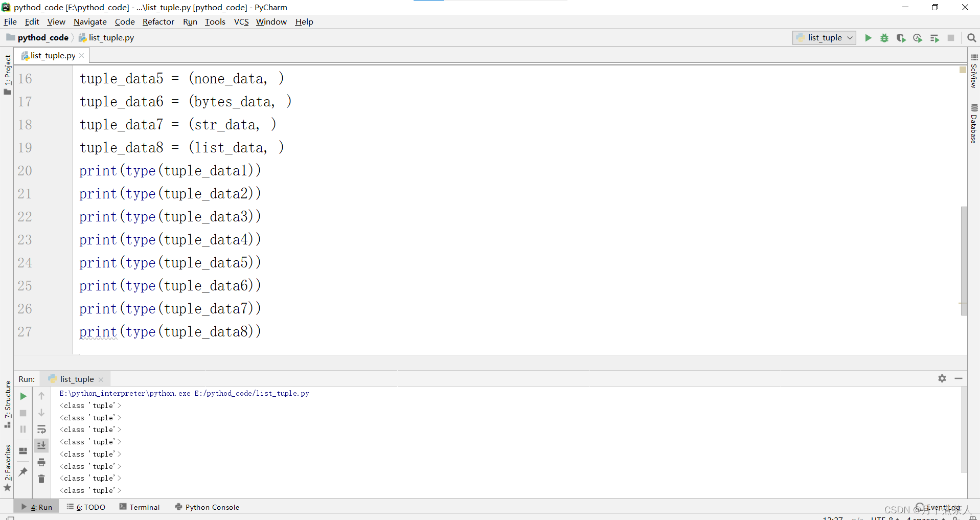Screen dimensions: 980x520
Task: Run list_tuple with Coverage
Action: tap(901, 38)
